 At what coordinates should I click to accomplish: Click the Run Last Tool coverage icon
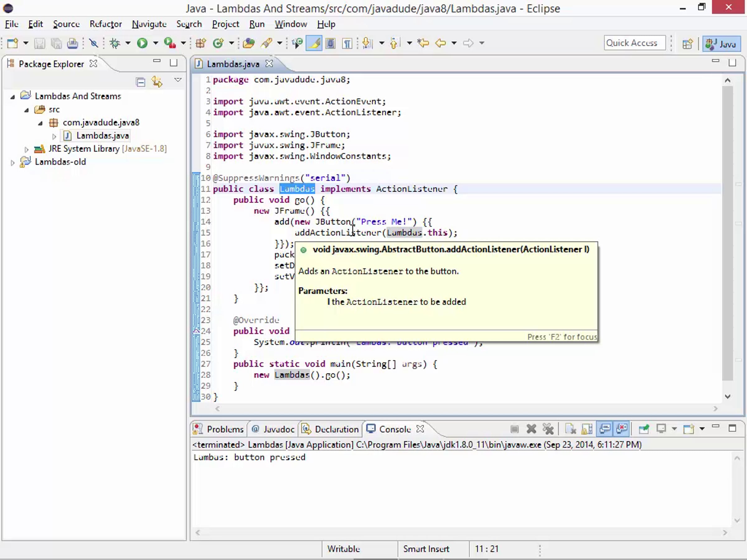[x=170, y=43]
